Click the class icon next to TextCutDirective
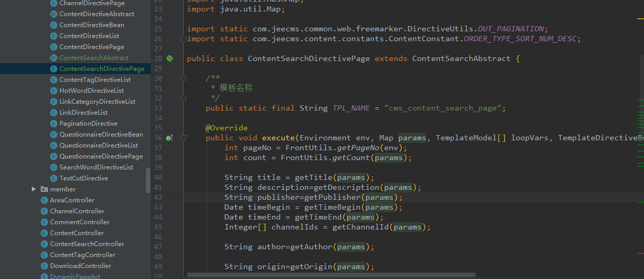 tap(54, 178)
